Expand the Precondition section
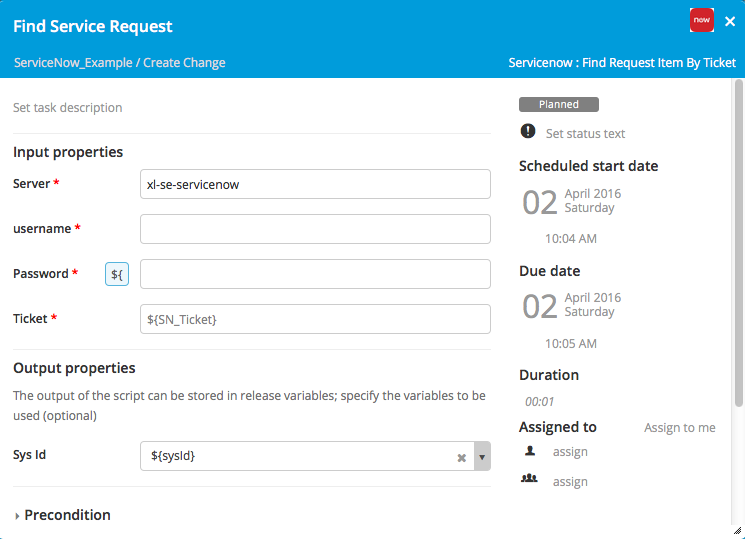Screen dimensions: 745x539 (17, 516)
